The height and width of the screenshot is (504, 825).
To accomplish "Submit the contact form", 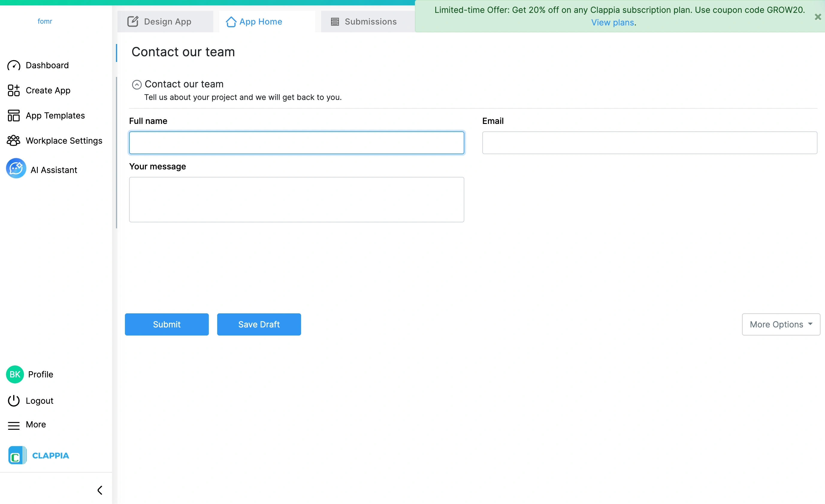I will [167, 324].
